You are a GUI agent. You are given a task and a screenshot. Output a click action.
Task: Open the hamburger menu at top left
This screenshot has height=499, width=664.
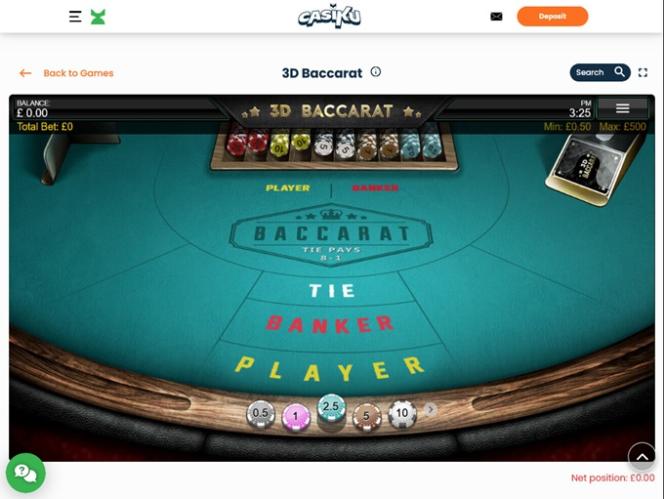tap(75, 17)
